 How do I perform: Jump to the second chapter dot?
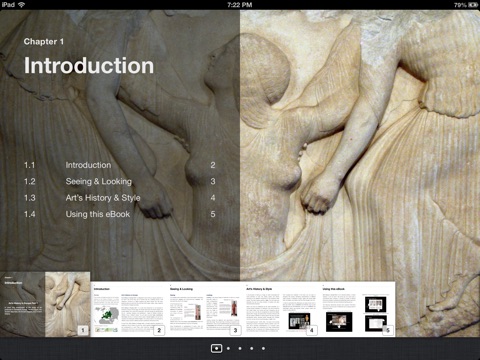click(228, 348)
